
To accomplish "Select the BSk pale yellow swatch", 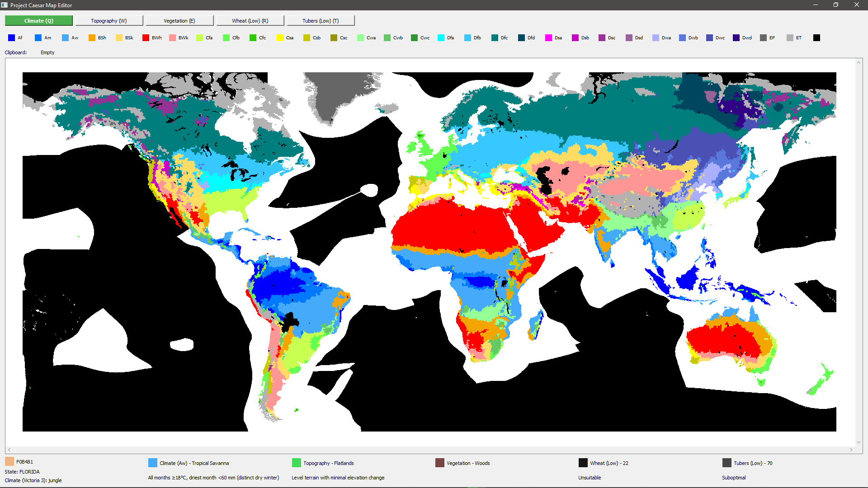I will coord(119,38).
